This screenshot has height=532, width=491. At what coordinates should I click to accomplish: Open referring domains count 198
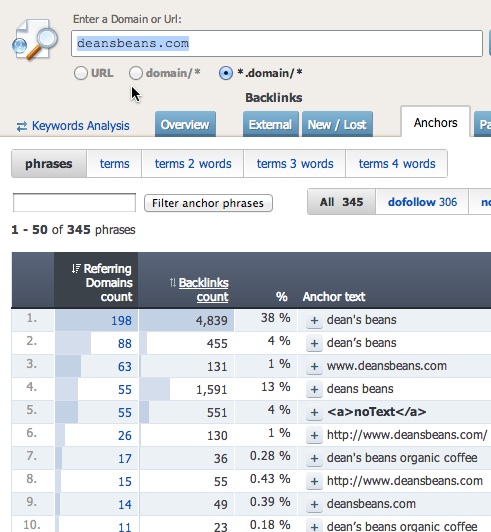tap(121, 321)
